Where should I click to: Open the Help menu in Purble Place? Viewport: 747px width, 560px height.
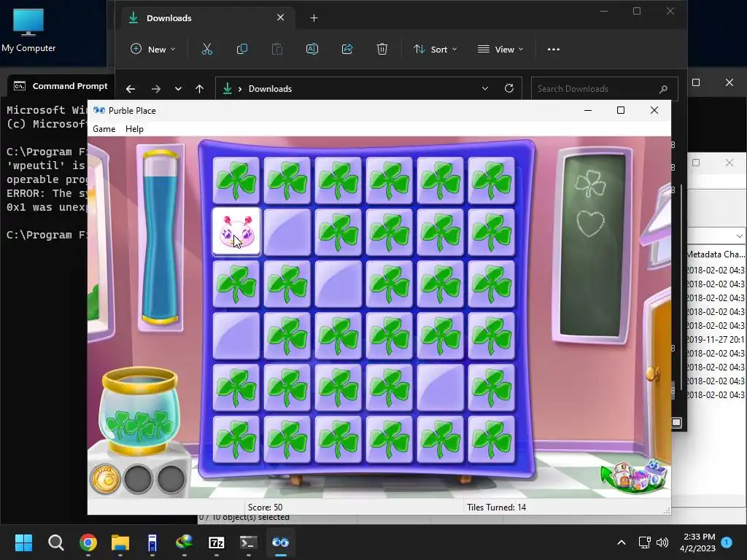pos(134,129)
